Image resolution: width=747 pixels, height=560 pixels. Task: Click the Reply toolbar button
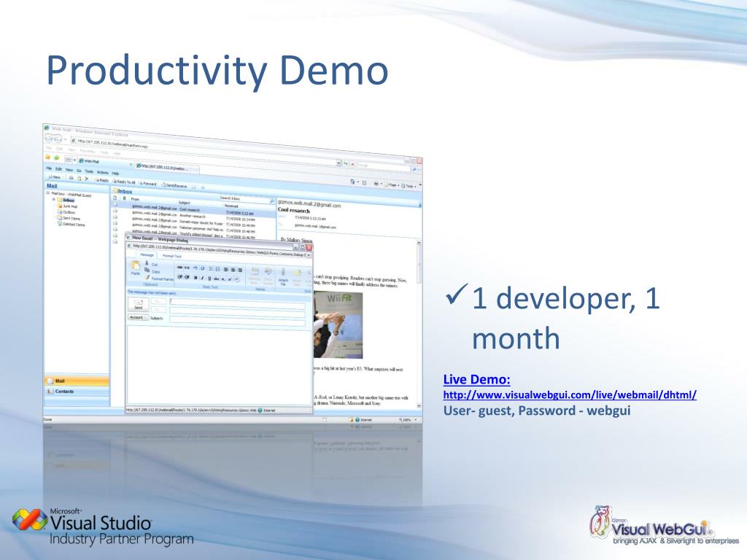(x=102, y=181)
